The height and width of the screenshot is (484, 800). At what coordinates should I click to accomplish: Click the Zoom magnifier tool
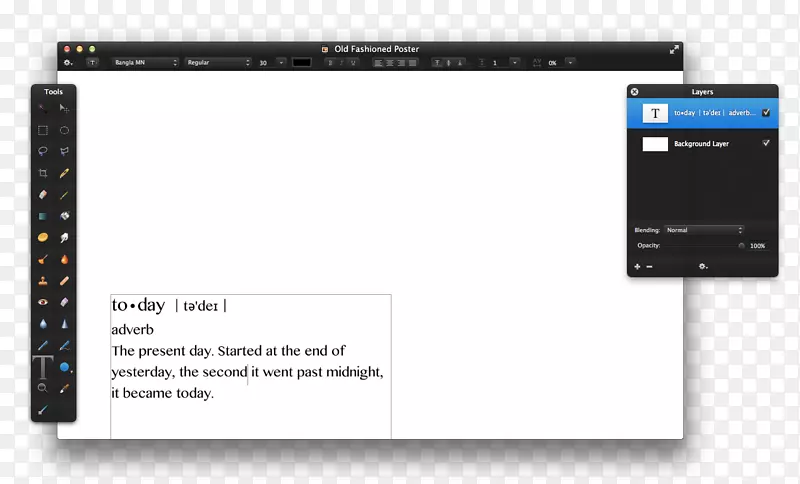click(x=43, y=387)
